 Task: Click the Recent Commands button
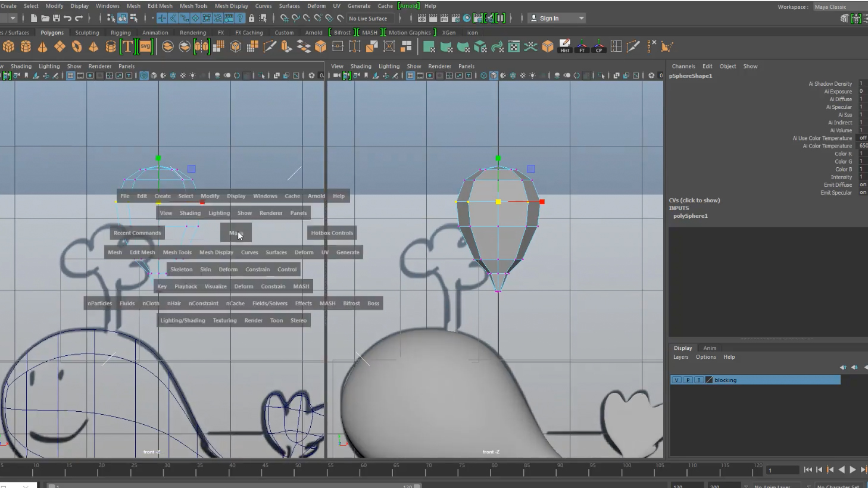(137, 233)
